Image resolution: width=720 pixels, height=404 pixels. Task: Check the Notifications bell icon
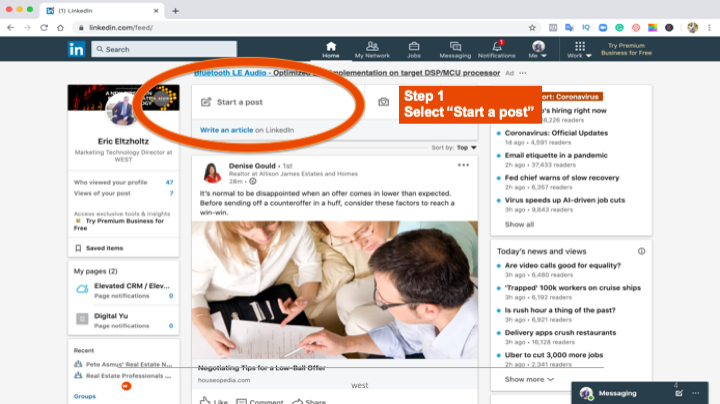tap(497, 48)
